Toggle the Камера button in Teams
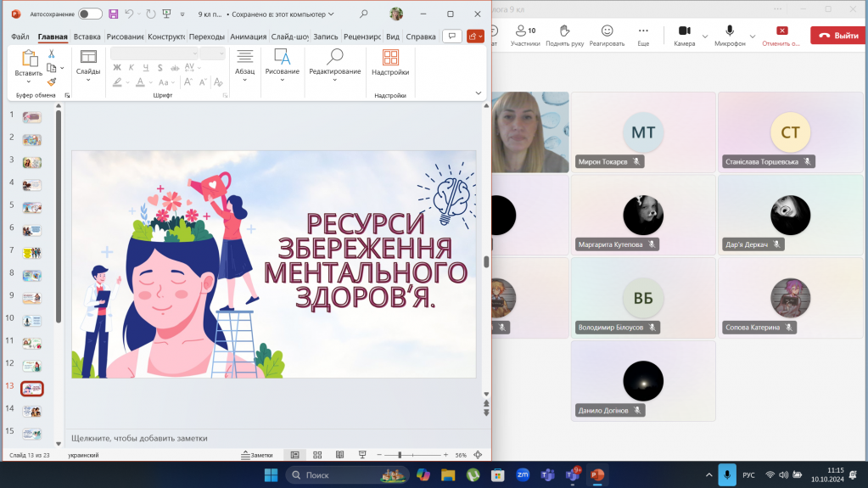The height and width of the screenshot is (488, 868). [x=684, y=31]
